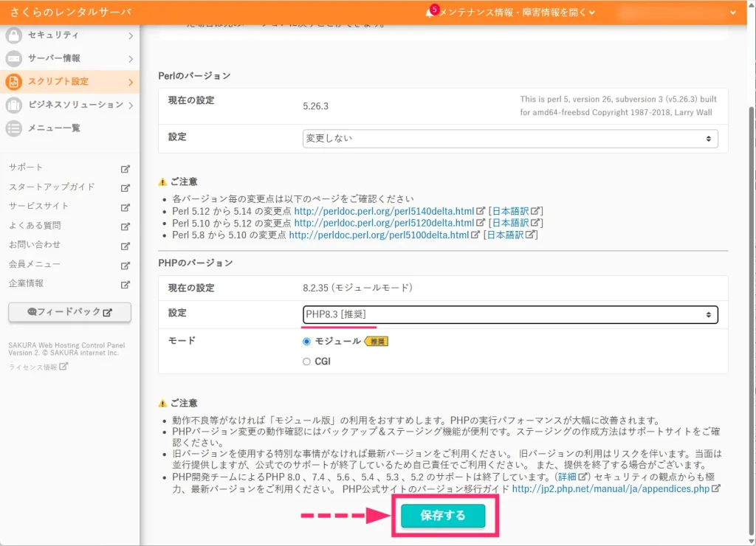Select the モジュール mode radio button
Viewport: 756px width, 546px height.
pyautogui.click(x=306, y=341)
